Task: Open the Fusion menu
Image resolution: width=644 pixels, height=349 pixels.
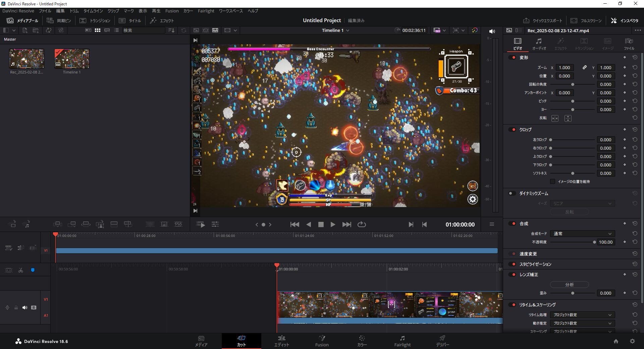Action: (x=172, y=11)
